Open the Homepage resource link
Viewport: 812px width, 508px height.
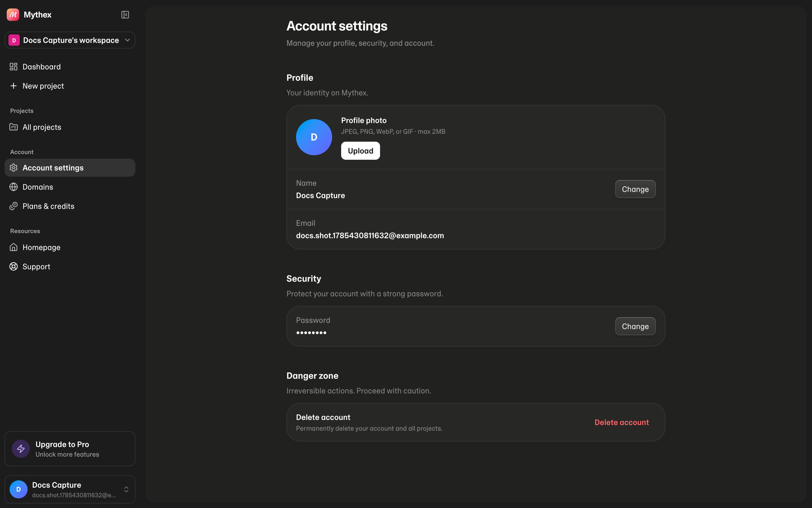(70, 247)
